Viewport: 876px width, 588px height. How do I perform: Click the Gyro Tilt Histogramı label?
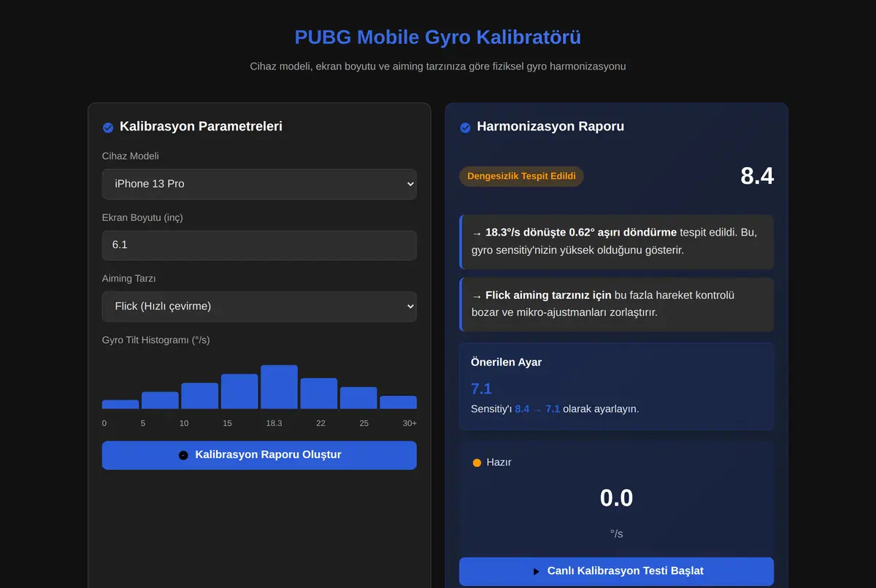tap(156, 340)
